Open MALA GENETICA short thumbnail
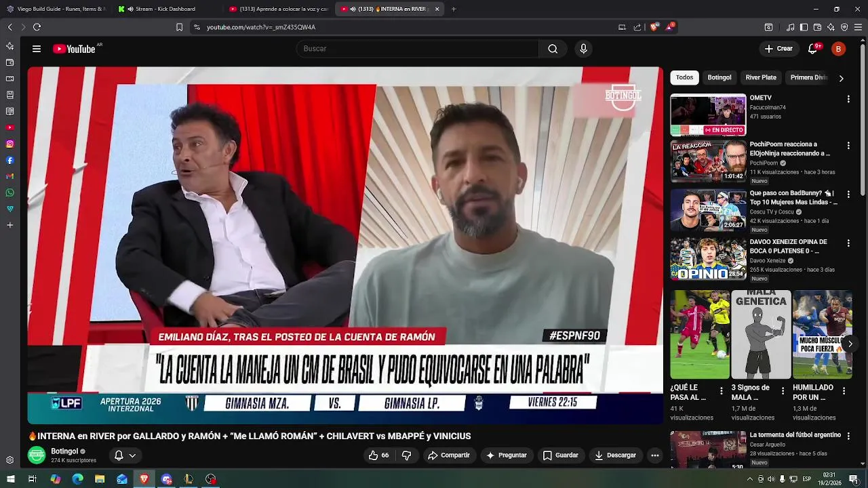This screenshot has height=488, width=868. point(761,334)
